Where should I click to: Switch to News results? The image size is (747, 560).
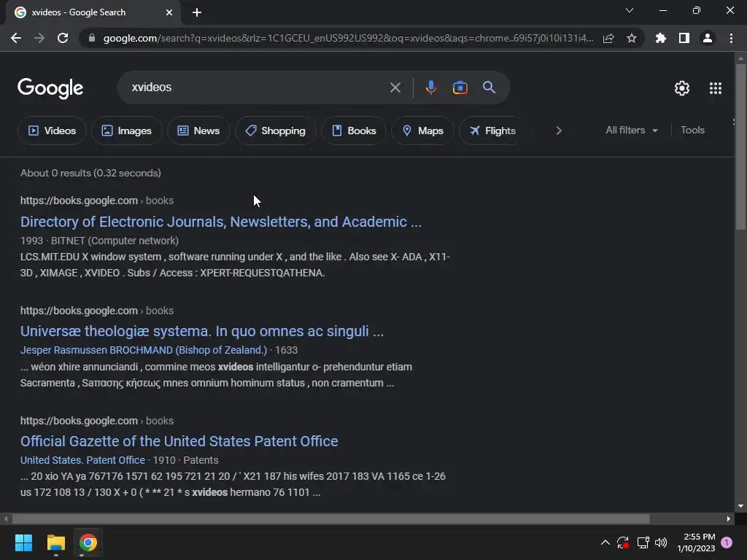[198, 131]
